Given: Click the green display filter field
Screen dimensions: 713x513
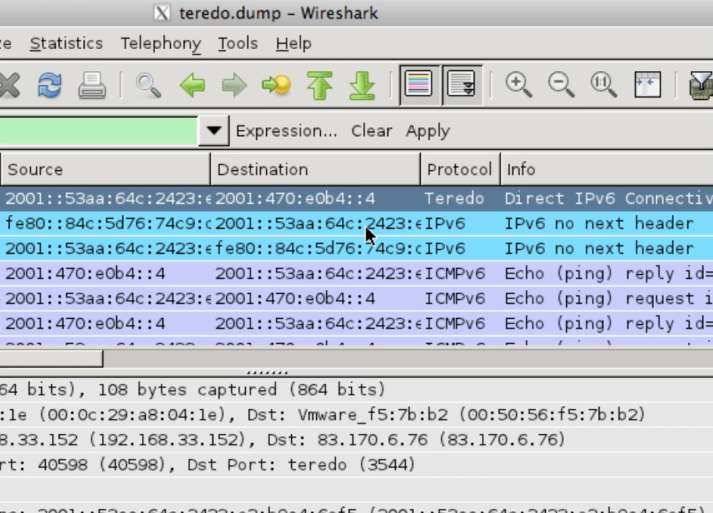Looking at the screenshot, I should 98,131.
